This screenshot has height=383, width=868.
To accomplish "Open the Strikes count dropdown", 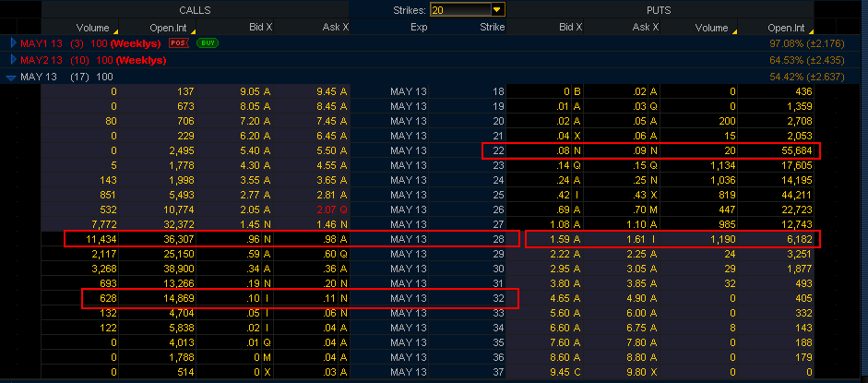I will pyautogui.click(x=497, y=9).
